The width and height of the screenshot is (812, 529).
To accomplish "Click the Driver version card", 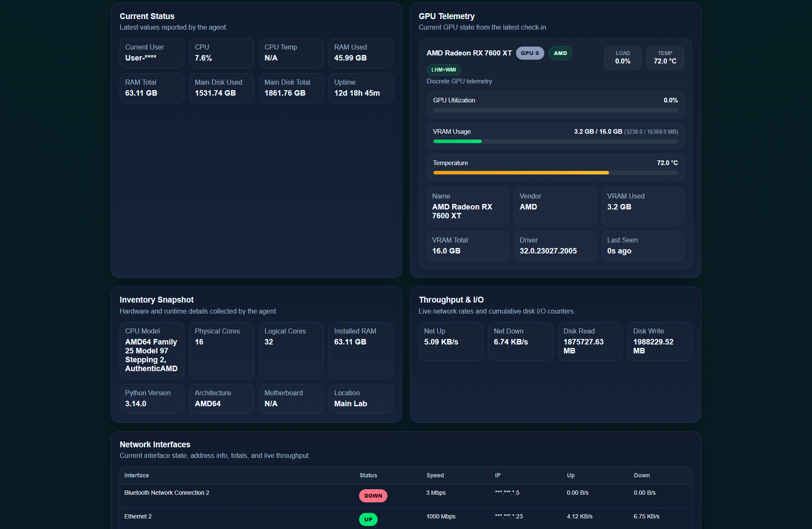I will 555,246.
